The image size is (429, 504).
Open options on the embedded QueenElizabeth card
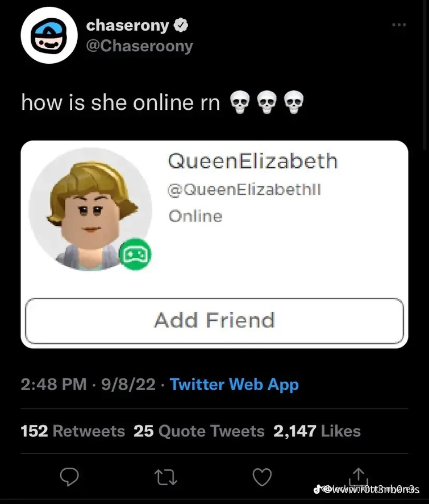[399, 24]
